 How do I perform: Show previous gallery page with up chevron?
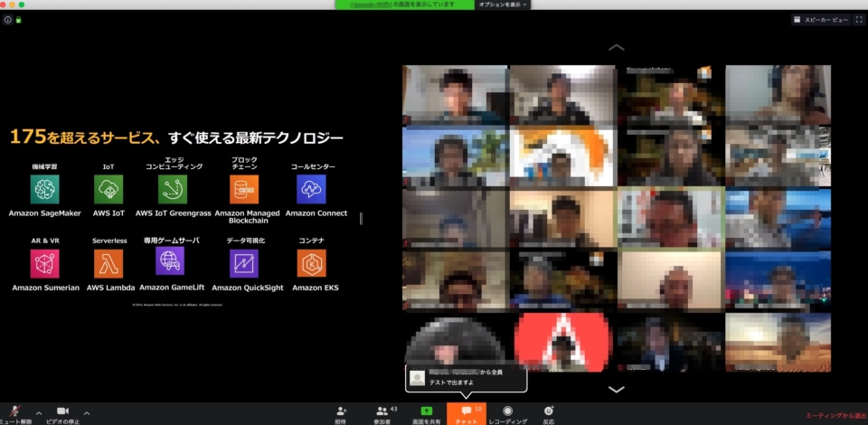(x=616, y=48)
